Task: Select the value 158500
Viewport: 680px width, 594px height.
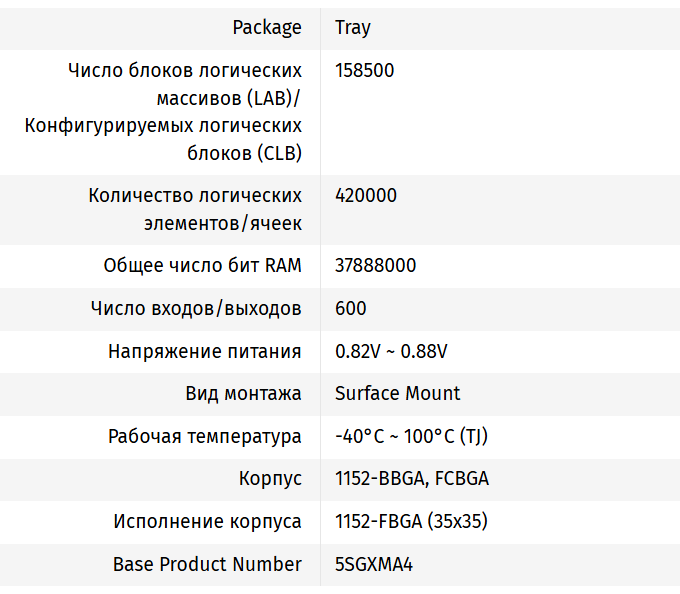Action: point(365,71)
